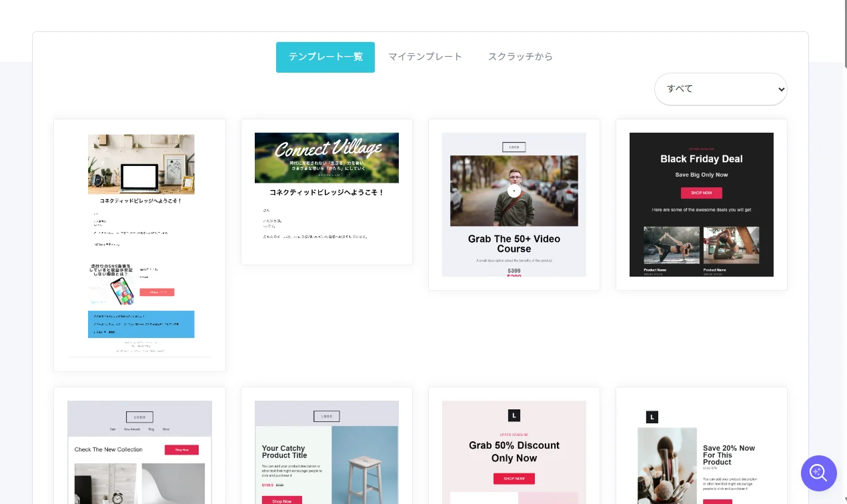Expand the すべて category dropdown
The image size is (847, 504).
tap(721, 89)
